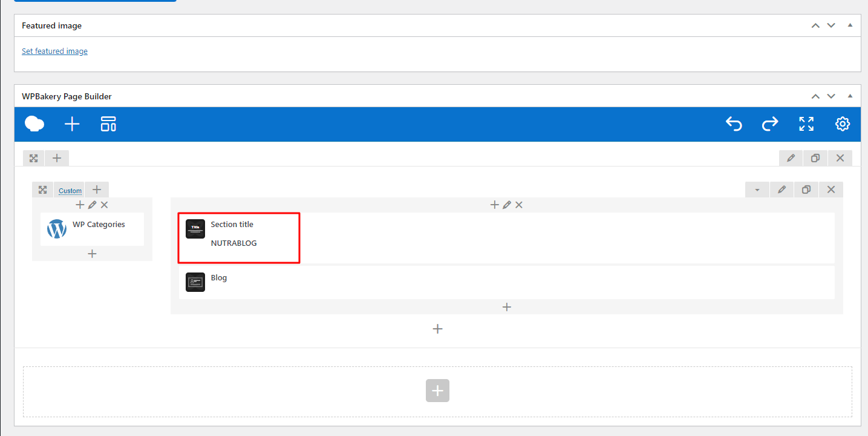Image resolution: width=868 pixels, height=436 pixels.
Task: Click the Blog element thumbnail icon
Action: [195, 282]
